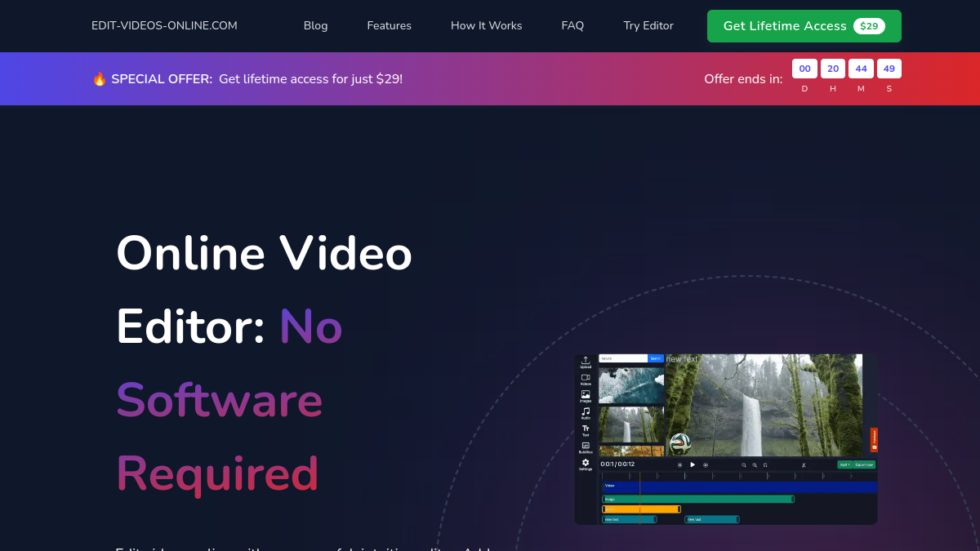980x551 pixels.
Task: Click the zoom-out magnifier on the editor timeline bar
Action: coord(743,465)
